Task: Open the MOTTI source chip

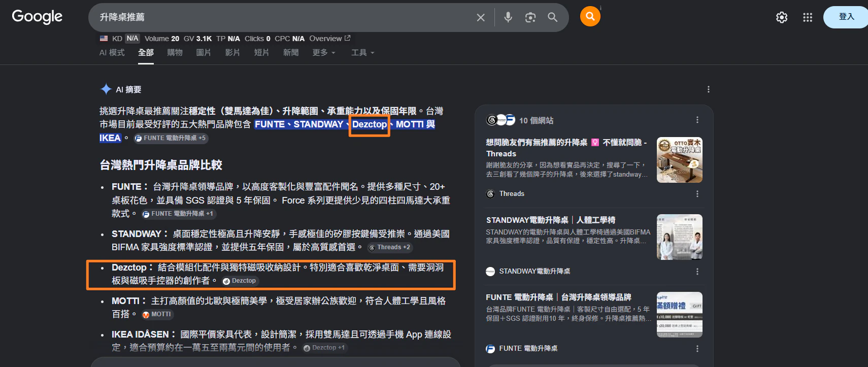Action: pos(157,315)
